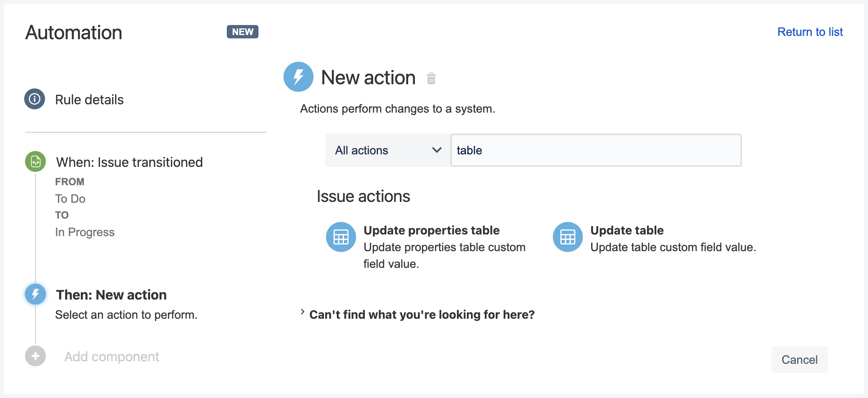Click the NEW badge next to Automation

(242, 31)
